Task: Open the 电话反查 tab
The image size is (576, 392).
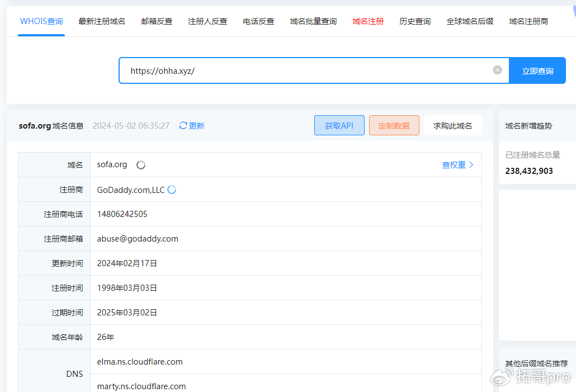Action: [258, 21]
